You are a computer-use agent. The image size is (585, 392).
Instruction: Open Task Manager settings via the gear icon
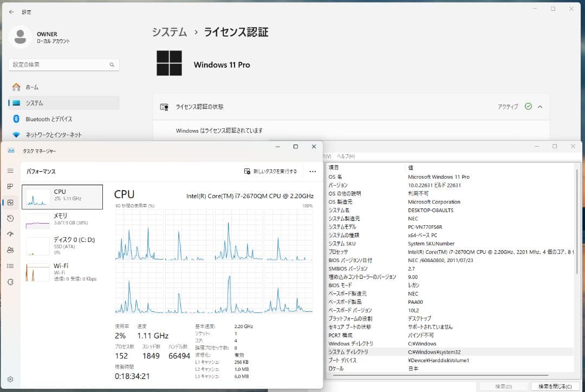(9, 379)
